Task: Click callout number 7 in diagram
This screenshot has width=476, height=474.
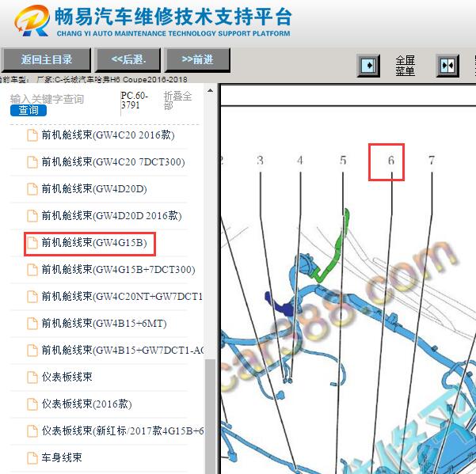Action: coord(432,160)
